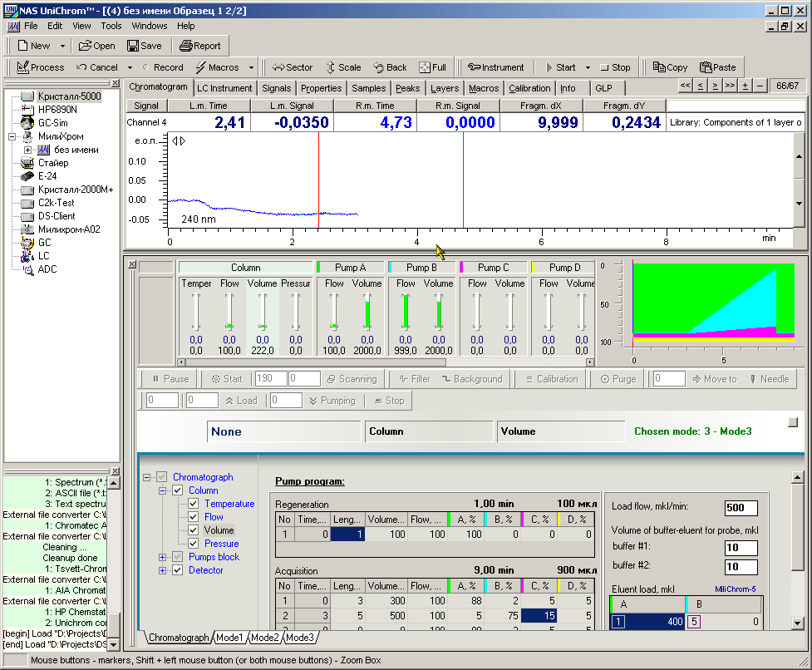Open the Macros toolbar button
The height and width of the screenshot is (670, 812).
tap(217, 67)
